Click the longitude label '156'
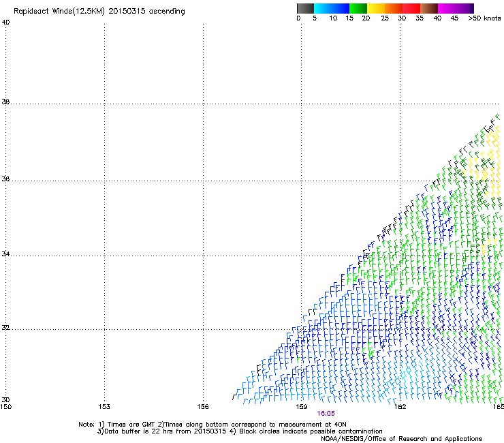The height and width of the screenshot is (443, 504). pos(203,407)
